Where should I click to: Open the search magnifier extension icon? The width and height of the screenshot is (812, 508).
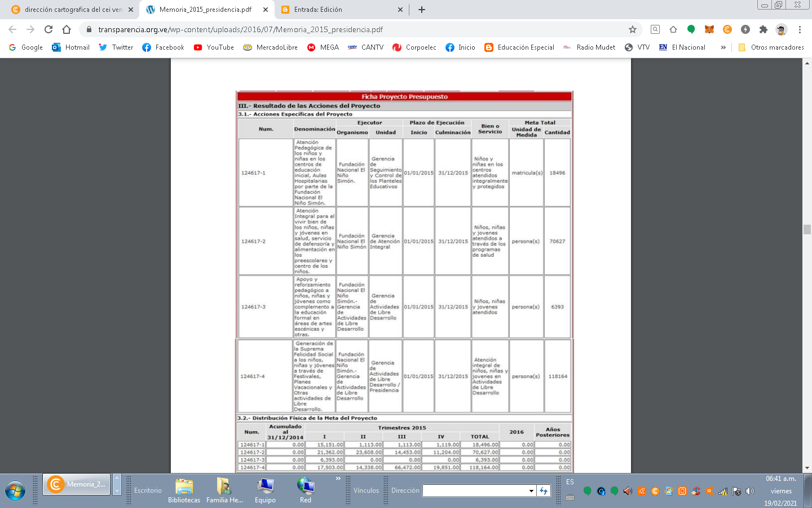pos(655,29)
